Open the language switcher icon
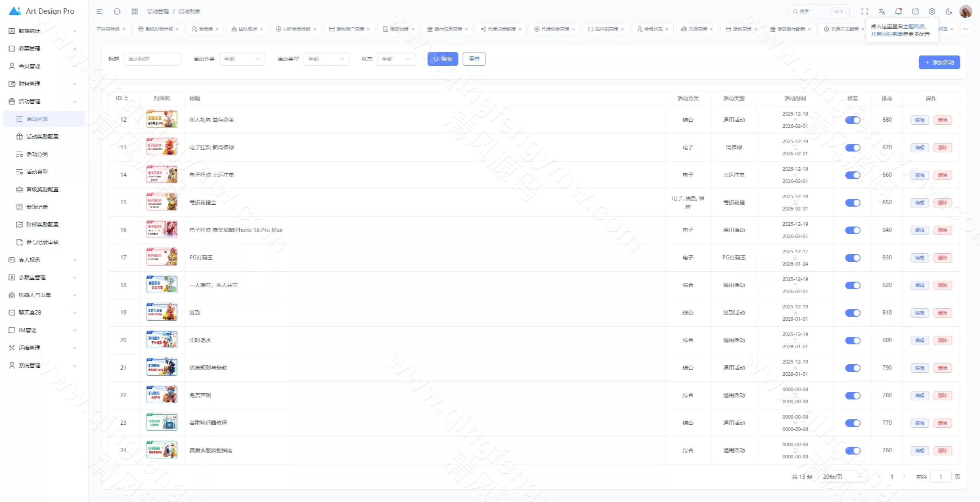980x502 pixels. (882, 11)
